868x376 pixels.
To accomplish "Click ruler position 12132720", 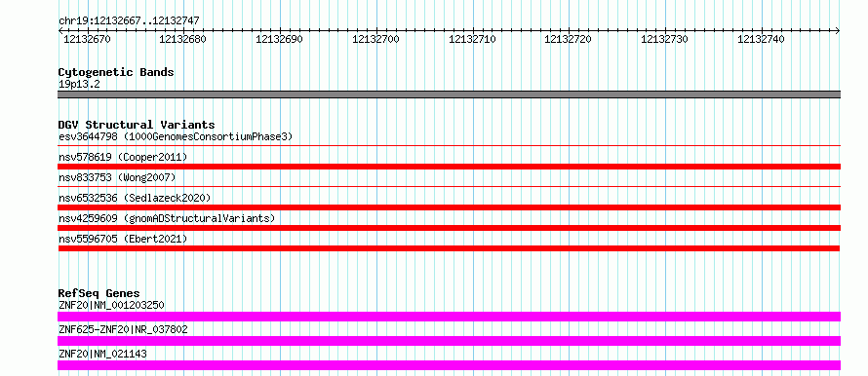I will pos(568,39).
